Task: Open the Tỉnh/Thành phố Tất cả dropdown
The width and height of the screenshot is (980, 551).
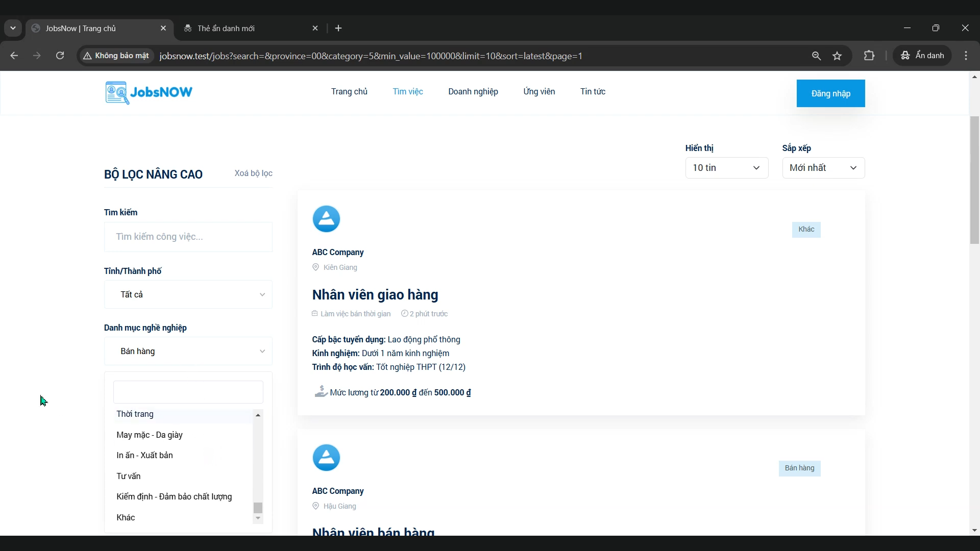Action: tap(188, 294)
